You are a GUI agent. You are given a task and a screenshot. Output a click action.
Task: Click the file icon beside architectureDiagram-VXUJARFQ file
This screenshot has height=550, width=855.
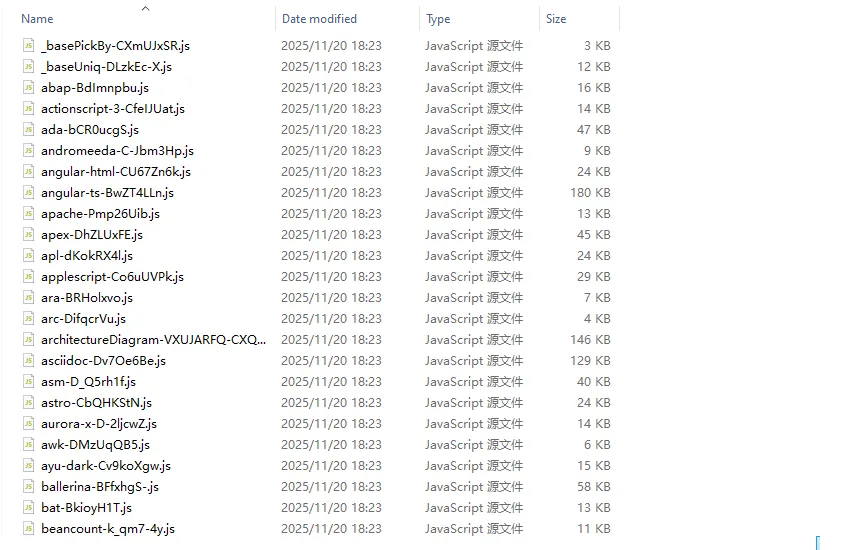tap(28, 339)
